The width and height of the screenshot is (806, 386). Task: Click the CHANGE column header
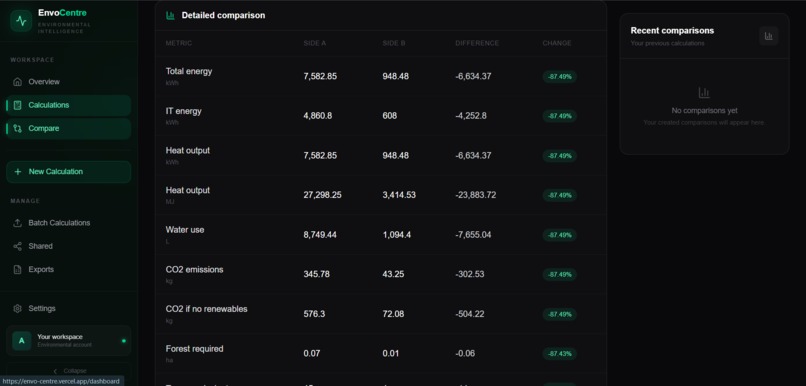point(557,43)
